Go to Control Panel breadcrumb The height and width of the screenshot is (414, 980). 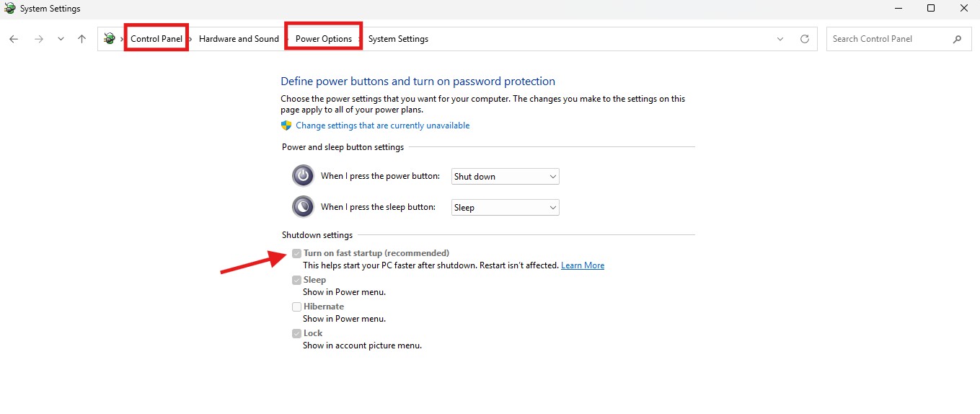[156, 39]
